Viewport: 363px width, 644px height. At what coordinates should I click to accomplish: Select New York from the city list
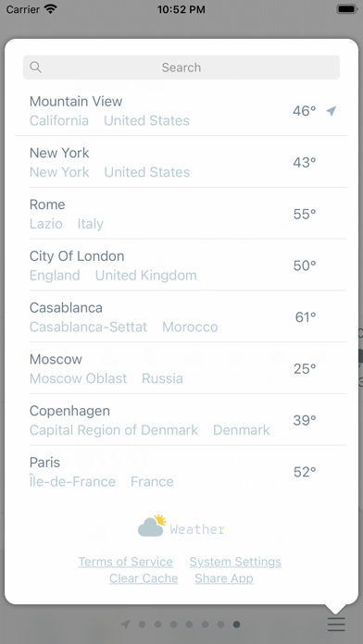(x=181, y=162)
